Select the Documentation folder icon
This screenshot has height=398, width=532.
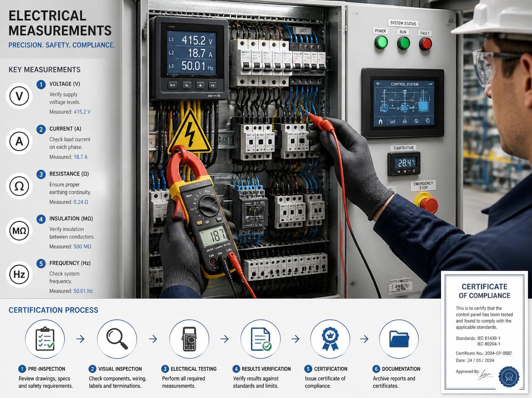coord(399,339)
